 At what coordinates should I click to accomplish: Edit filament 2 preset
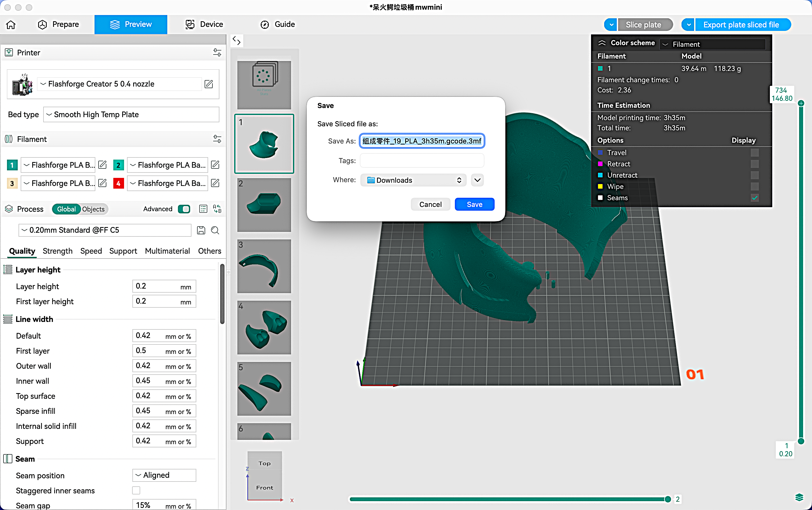(x=215, y=165)
